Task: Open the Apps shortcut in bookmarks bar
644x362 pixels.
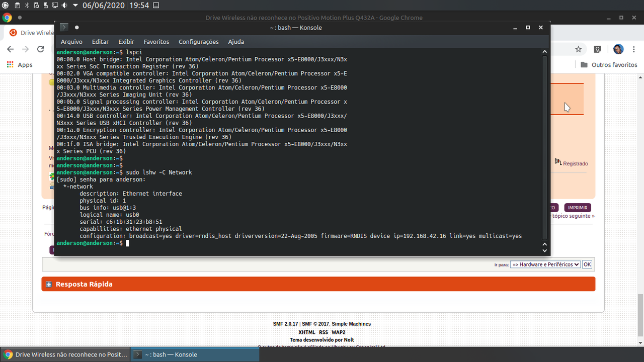Action: point(20,65)
